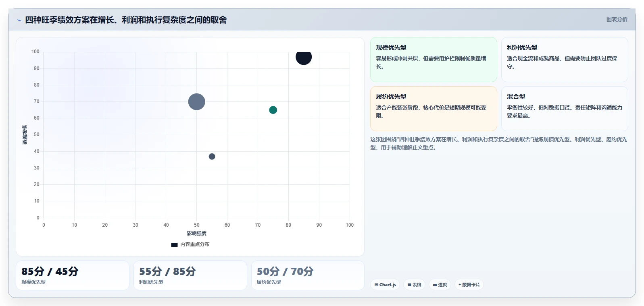
Task: Toggle the 内容重点分布 legend color box
Action: pos(174,244)
